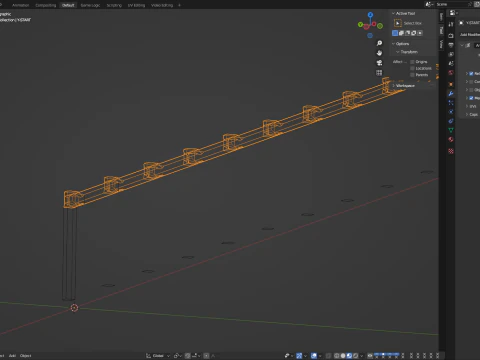The image size is (480, 360).
Task: Click the green Y axis gizmo handle
Action: [x=360, y=24]
